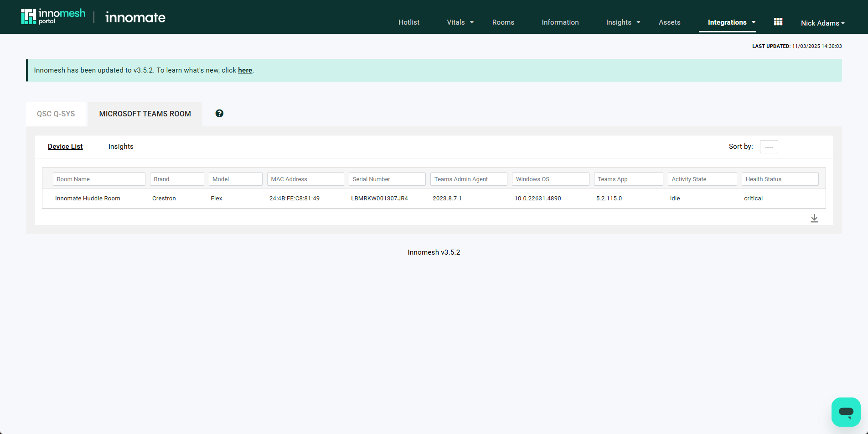Click MAC address 24:4B:FE:C8:81:49
The width and height of the screenshot is (868, 434).
[x=294, y=199]
